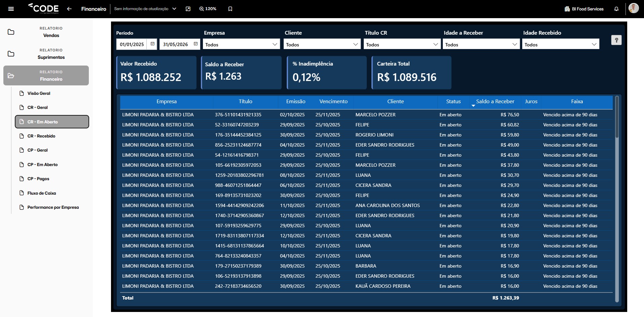
Task: Click the help question mark button
Action: [x=616, y=40]
